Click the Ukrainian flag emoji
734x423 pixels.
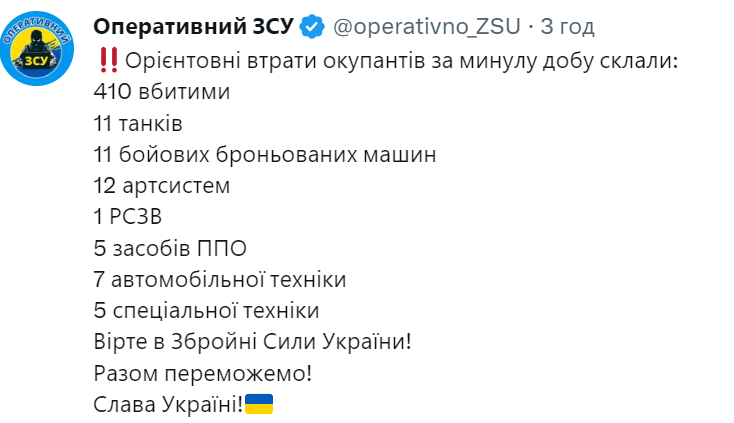point(259,404)
